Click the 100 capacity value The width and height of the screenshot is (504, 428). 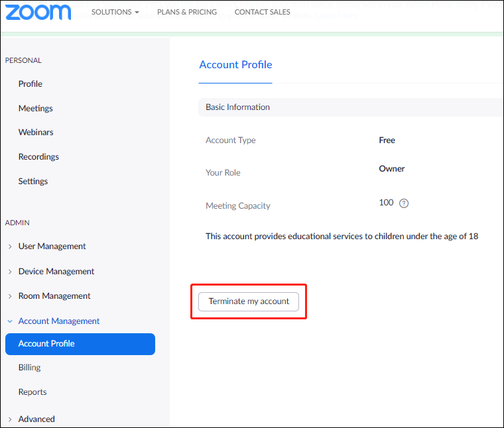point(386,203)
